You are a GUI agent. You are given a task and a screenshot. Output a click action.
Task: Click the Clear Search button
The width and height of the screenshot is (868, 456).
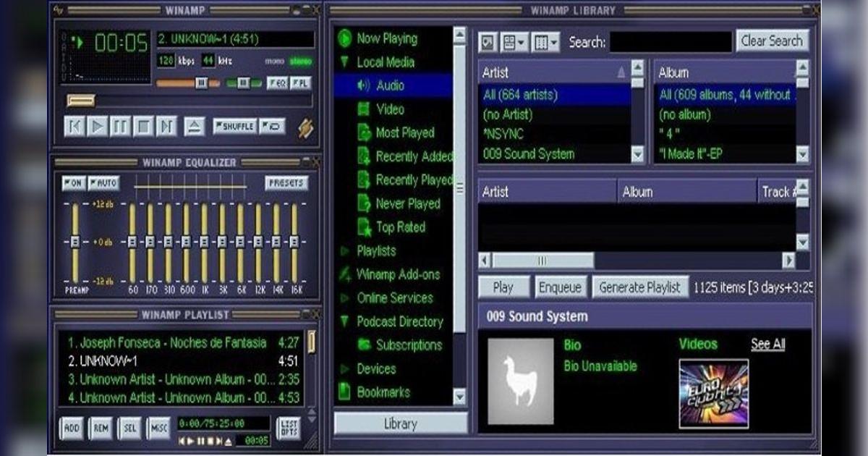[771, 41]
